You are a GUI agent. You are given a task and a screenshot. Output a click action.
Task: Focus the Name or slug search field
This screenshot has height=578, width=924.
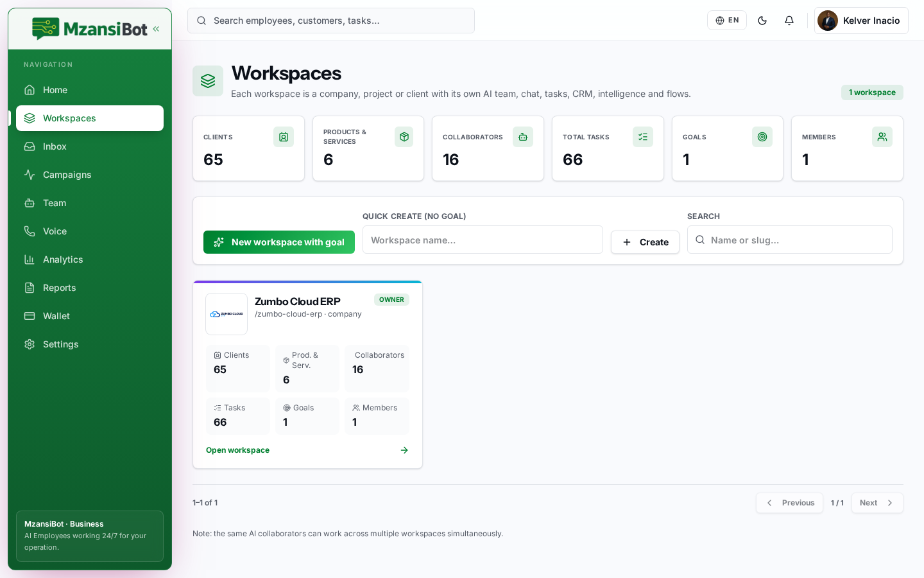[x=790, y=240]
